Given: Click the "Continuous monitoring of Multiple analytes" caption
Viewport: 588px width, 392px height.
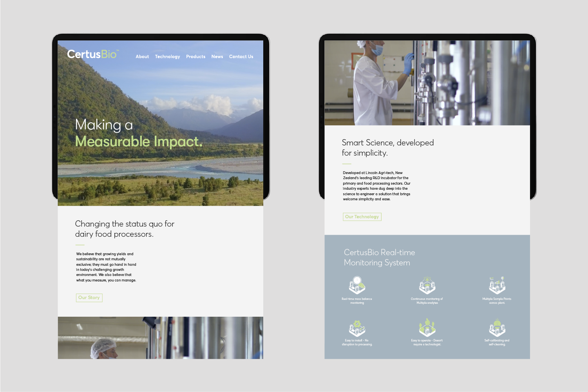Looking at the screenshot, I should click(427, 301).
